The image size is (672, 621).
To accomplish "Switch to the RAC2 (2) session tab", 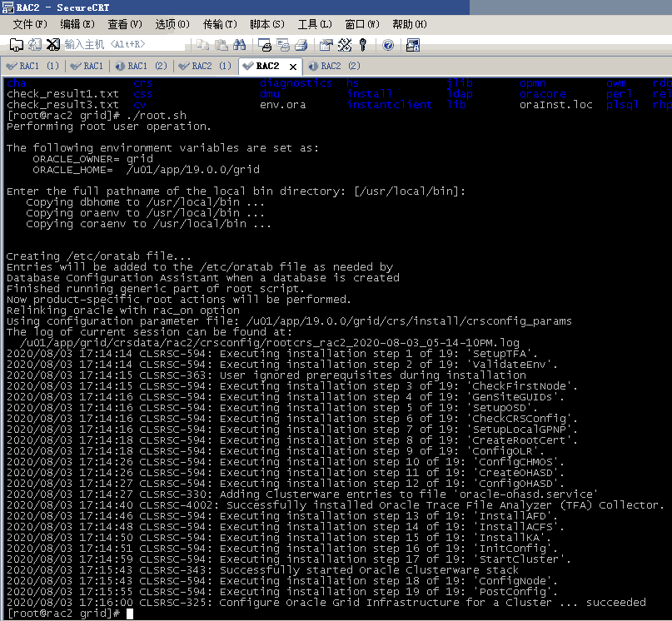I will click(x=335, y=66).
